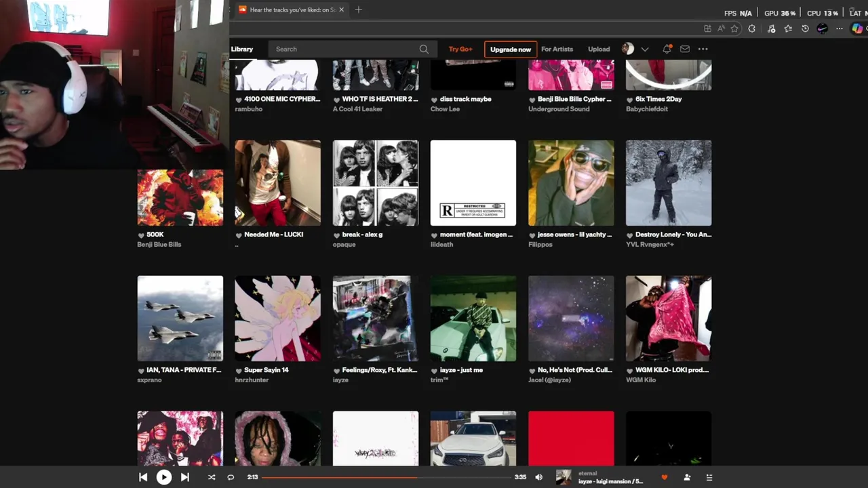Follow the artist of the playing track

pos(687,477)
